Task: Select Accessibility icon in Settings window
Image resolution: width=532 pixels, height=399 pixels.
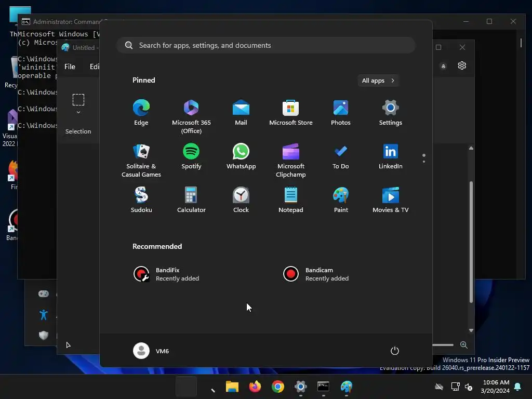Action: click(x=44, y=315)
